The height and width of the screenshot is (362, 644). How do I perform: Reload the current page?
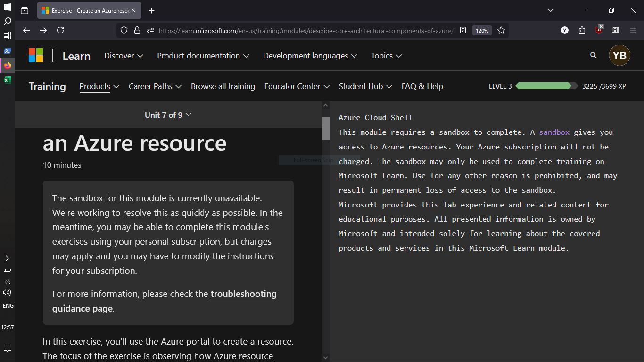60,30
